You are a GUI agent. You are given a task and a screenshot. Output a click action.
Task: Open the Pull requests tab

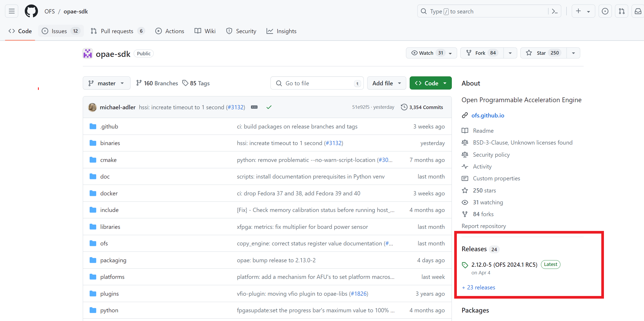(118, 31)
